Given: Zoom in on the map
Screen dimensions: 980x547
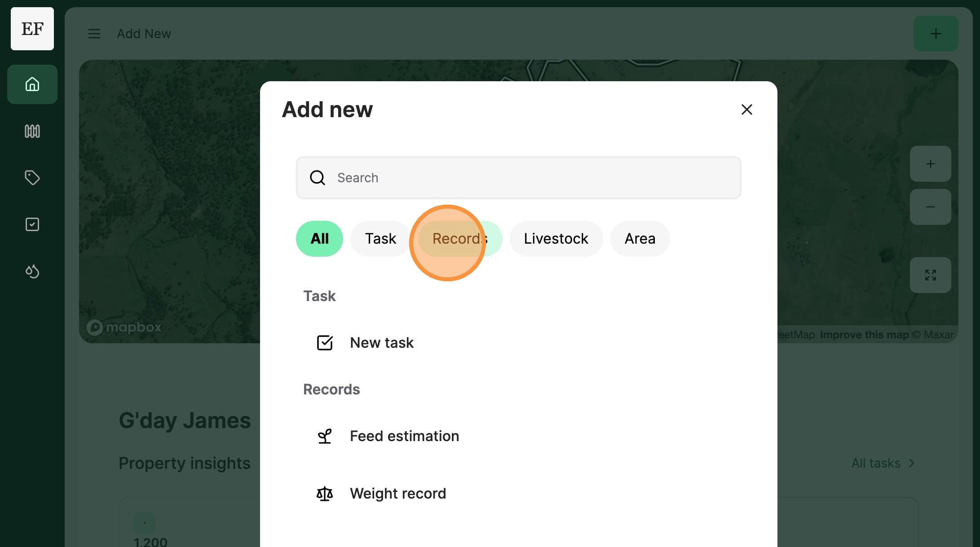Looking at the screenshot, I should 930,164.
